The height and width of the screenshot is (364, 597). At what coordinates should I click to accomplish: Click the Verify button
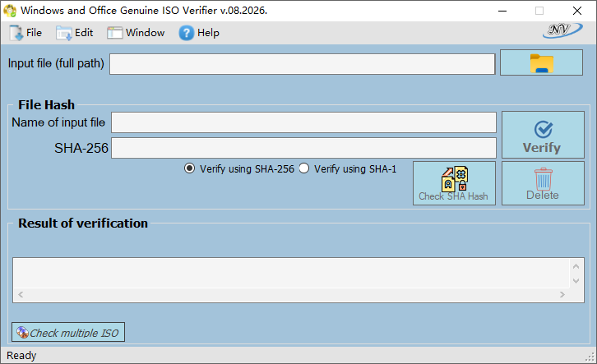point(543,135)
